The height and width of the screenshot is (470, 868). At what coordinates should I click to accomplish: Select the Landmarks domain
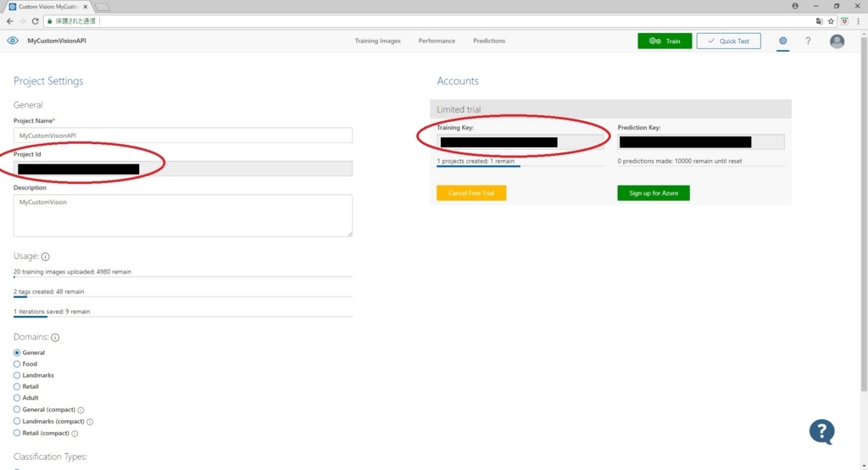pos(17,375)
